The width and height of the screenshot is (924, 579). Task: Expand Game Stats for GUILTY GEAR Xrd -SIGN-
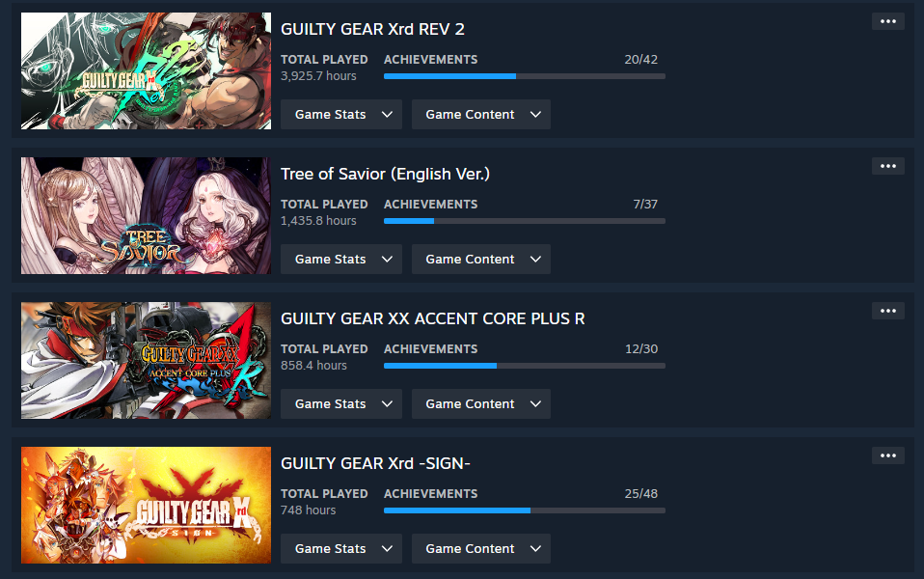[341, 548]
